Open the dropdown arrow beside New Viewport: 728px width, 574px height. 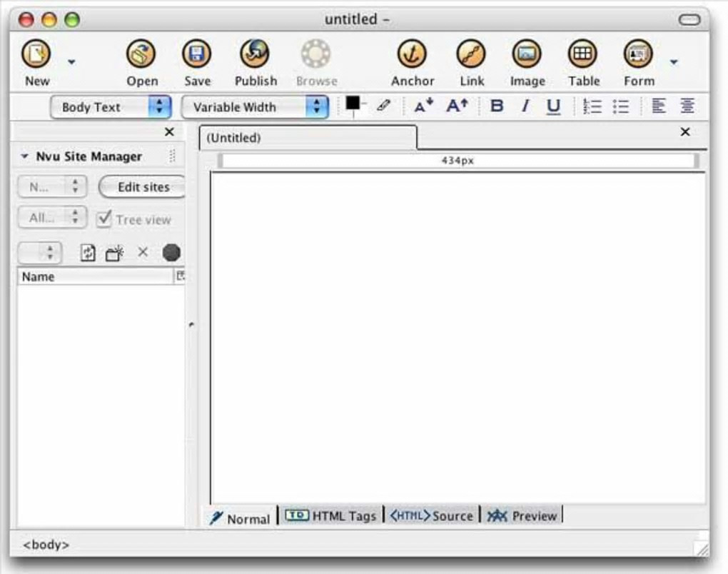tap(71, 61)
